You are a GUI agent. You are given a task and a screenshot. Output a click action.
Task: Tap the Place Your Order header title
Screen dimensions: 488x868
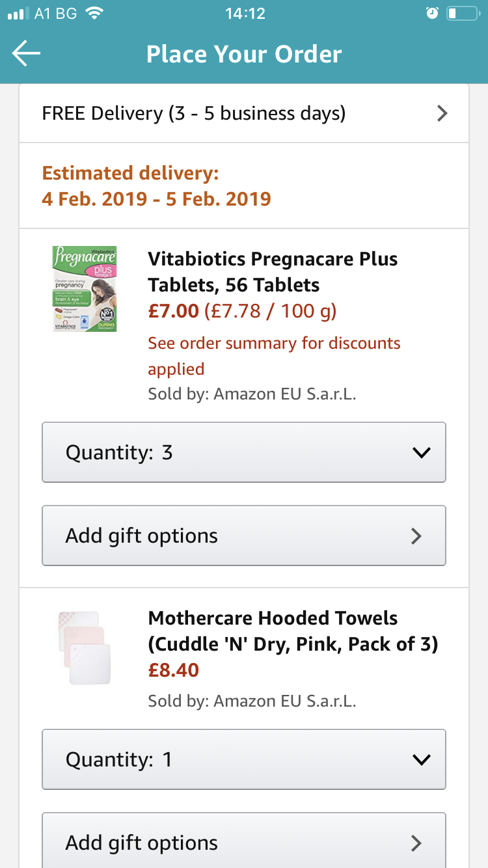244,54
